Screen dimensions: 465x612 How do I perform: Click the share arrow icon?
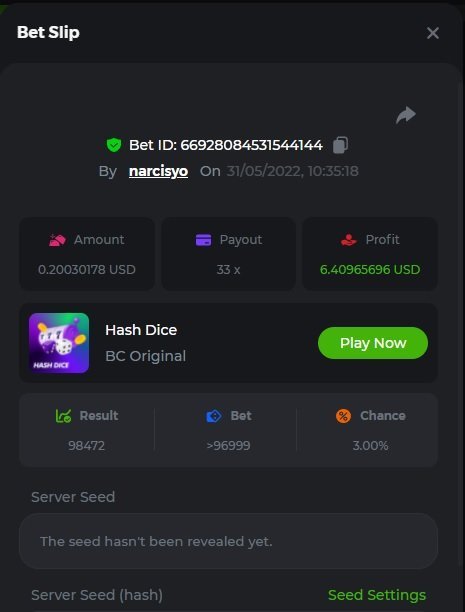(406, 115)
